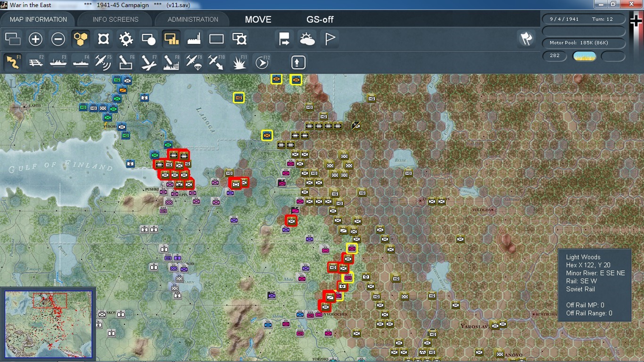644x362 pixels.
Task: Click the 282 value pill
Action: pos(555,56)
